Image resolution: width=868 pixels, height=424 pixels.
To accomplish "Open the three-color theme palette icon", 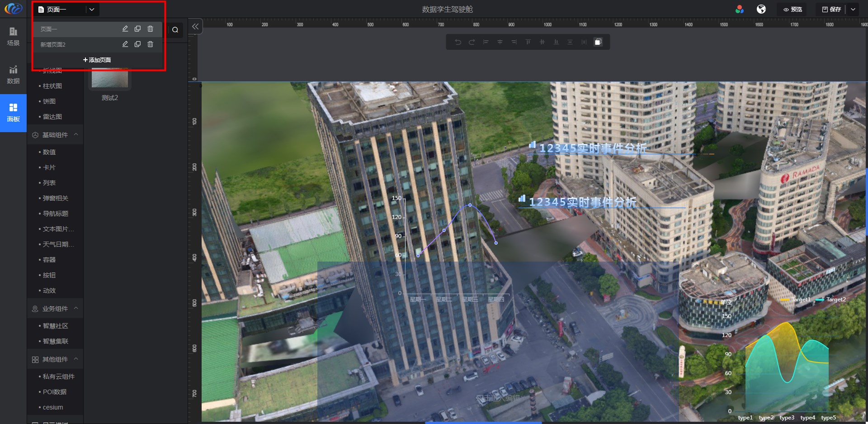I will click(x=740, y=10).
